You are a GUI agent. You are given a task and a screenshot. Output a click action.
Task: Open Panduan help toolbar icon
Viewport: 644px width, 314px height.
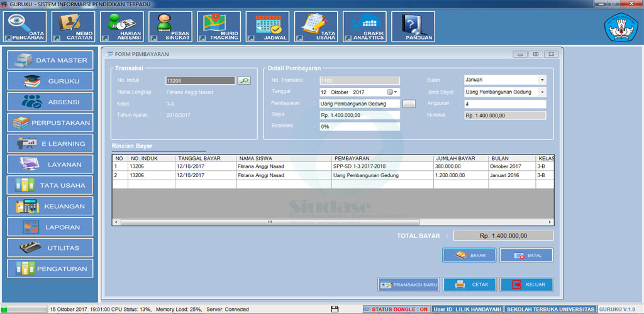click(x=413, y=26)
